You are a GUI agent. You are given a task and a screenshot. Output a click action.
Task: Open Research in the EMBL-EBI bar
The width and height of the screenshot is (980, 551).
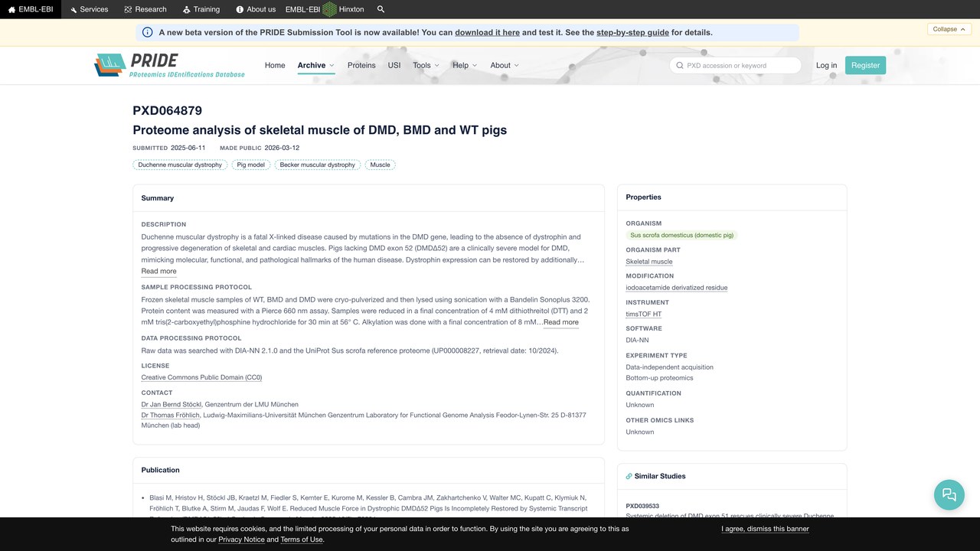[x=145, y=9]
